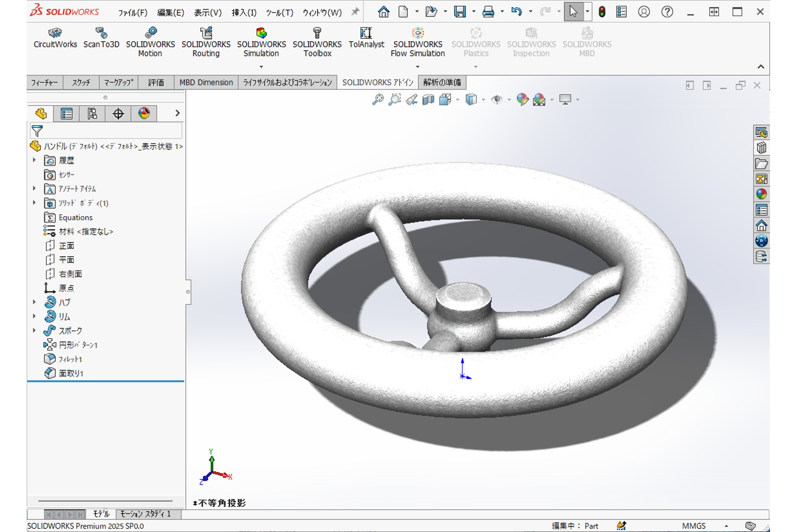Image resolution: width=797 pixels, height=532 pixels.
Task: Expand the 履歴 history folder
Action: (x=34, y=160)
